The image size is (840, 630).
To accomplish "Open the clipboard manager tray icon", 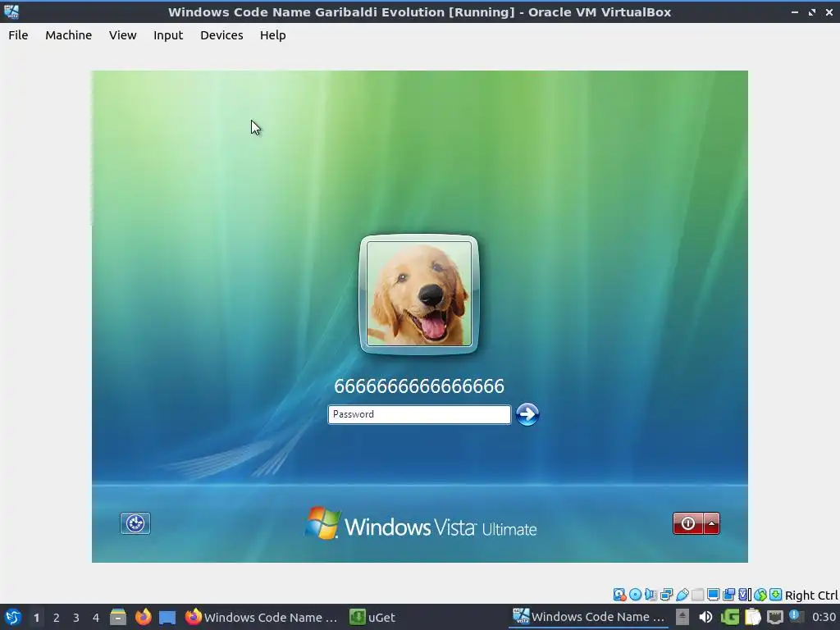I will [752, 617].
